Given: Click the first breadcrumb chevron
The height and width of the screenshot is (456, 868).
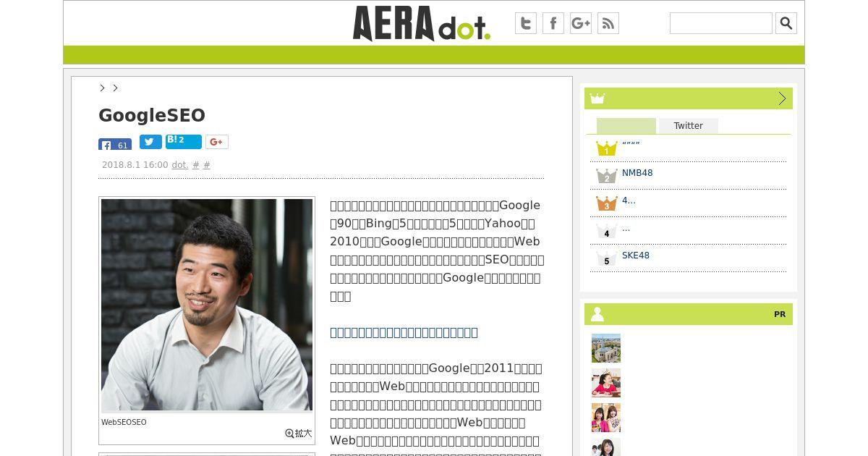Looking at the screenshot, I should 102,88.
